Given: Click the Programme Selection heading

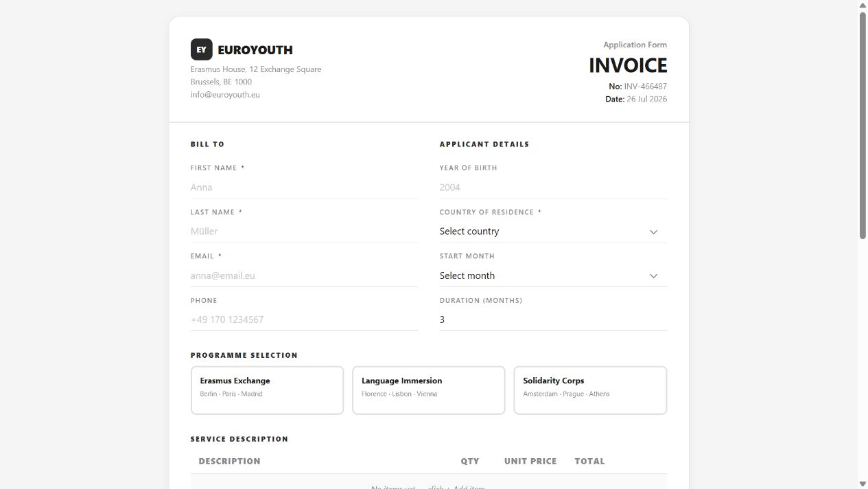Looking at the screenshot, I should (244, 355).
